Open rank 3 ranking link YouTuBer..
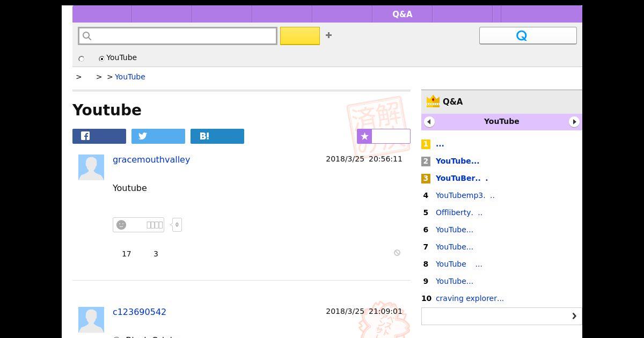The height and width of the screenshot is (338, 644). click(462, 178)
